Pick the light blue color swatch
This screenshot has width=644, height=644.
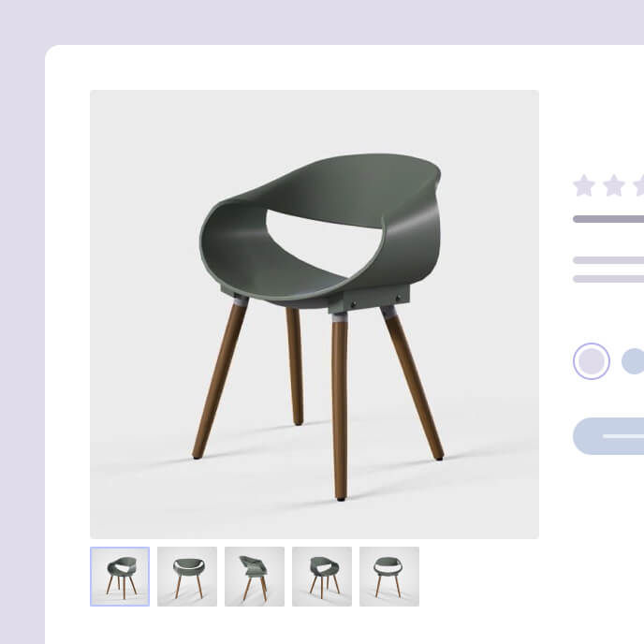[x=633, y=361]
